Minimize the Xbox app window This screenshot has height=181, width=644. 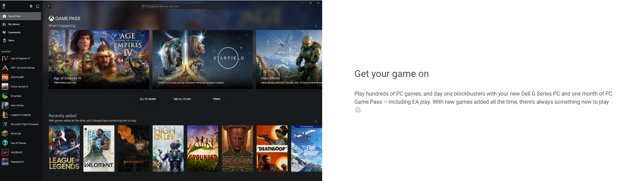(x=303, y=3)
